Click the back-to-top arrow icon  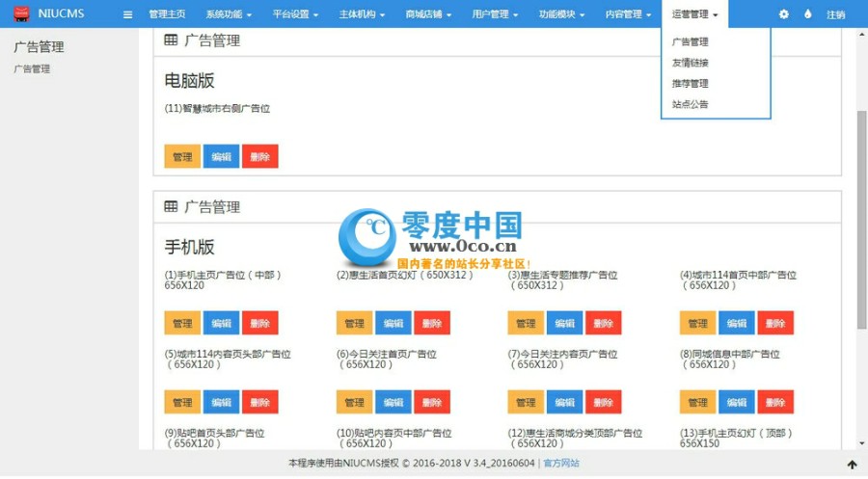[x=852, y=465]
